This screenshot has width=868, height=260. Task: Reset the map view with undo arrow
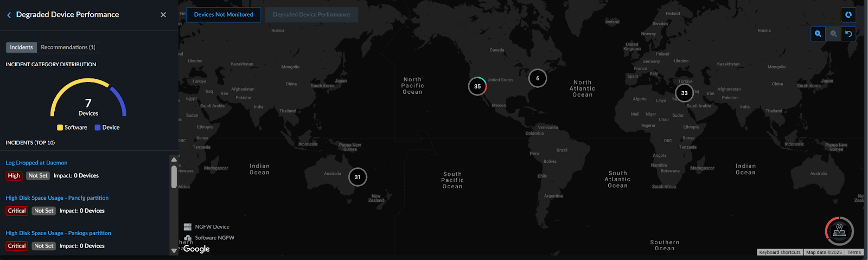coord(848,34)
